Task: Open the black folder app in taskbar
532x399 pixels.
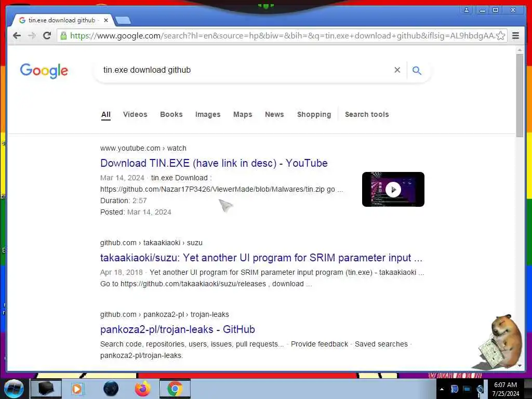Action: click(x=46, y=389)
